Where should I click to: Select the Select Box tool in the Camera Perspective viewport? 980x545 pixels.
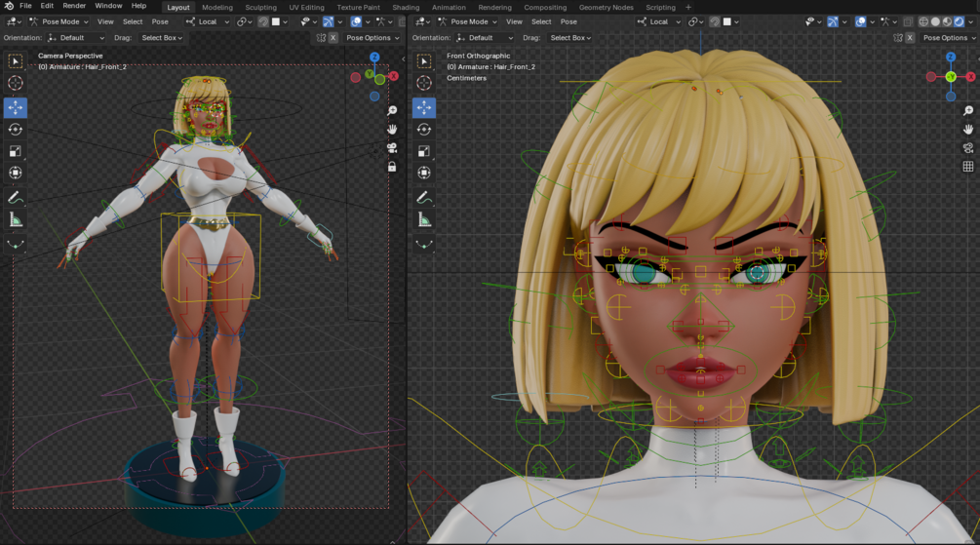16,60
